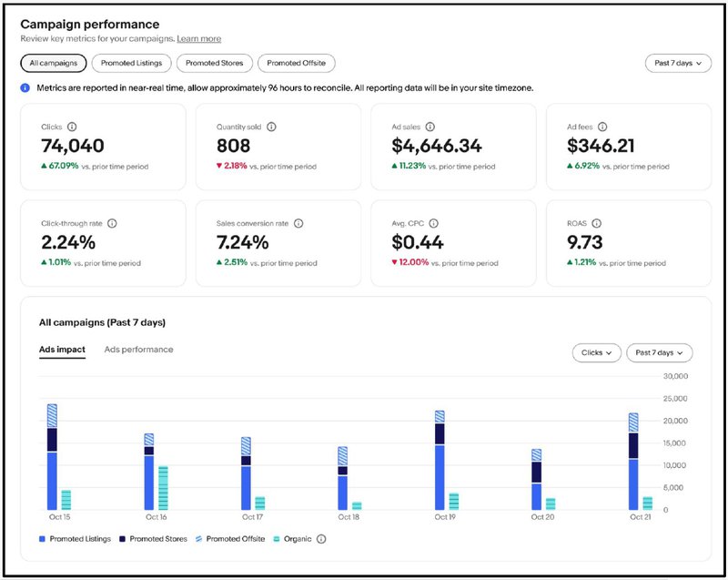Click the 67.09% change indicator
Screen dimensions: 728x580
(60, 166)
